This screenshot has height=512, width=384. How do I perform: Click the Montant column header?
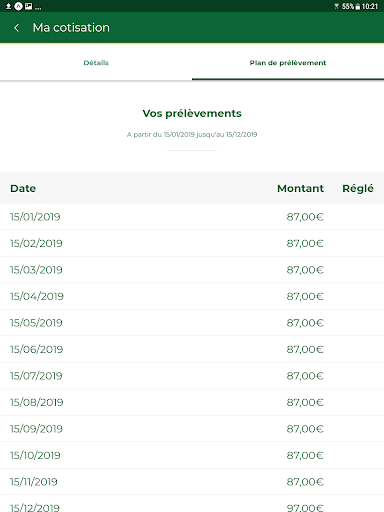(300, 188)
